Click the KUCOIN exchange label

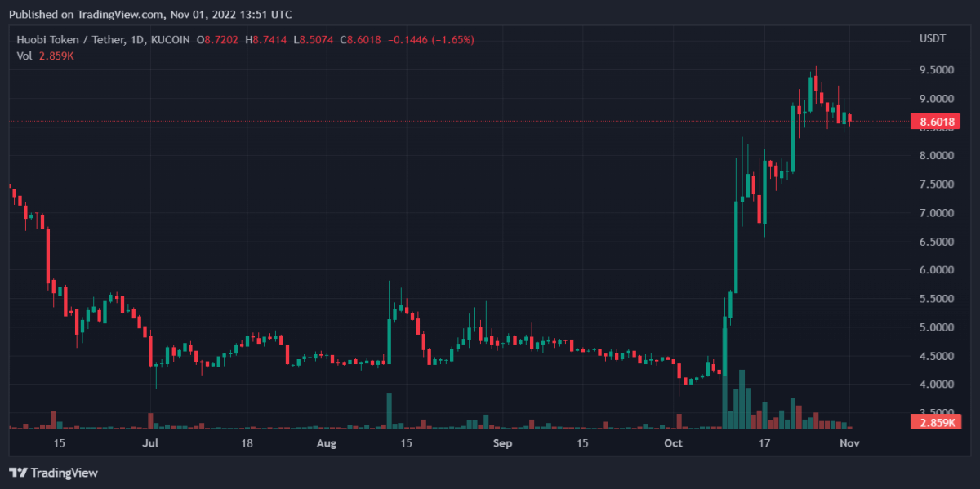tap(169, 39)
